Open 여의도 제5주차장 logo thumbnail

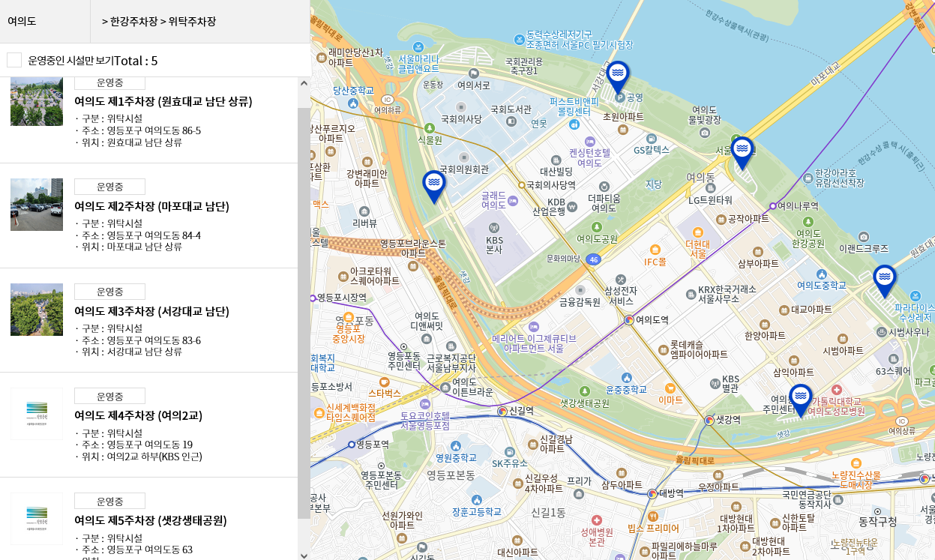click(x=37, y=519)
